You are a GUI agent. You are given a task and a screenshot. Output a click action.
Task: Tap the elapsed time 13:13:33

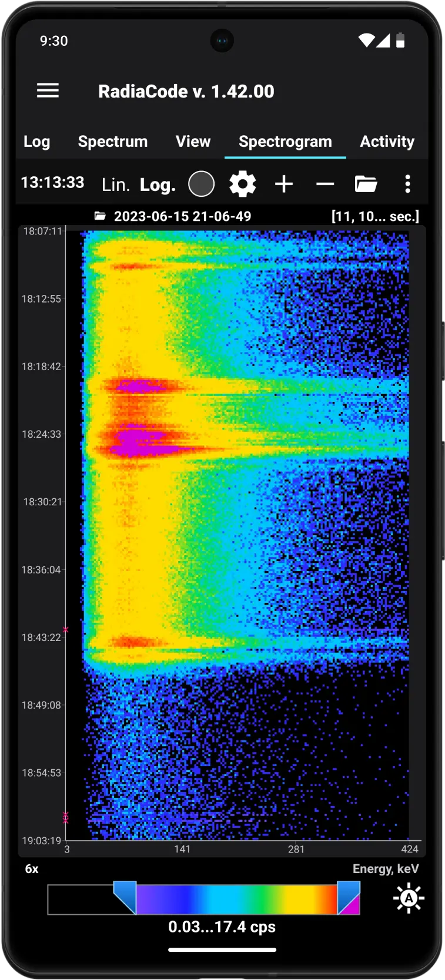tap(52, 183)
